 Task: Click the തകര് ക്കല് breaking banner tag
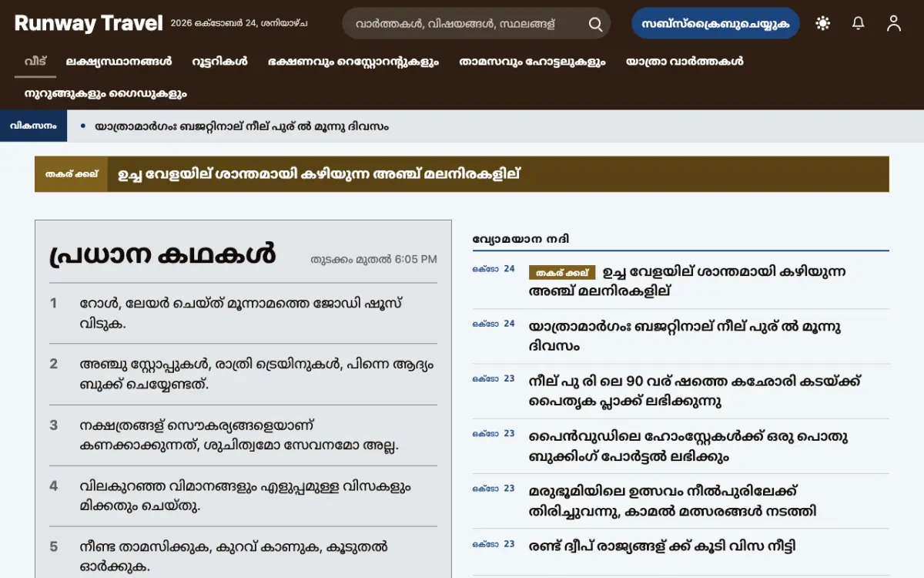coord(71,174)
